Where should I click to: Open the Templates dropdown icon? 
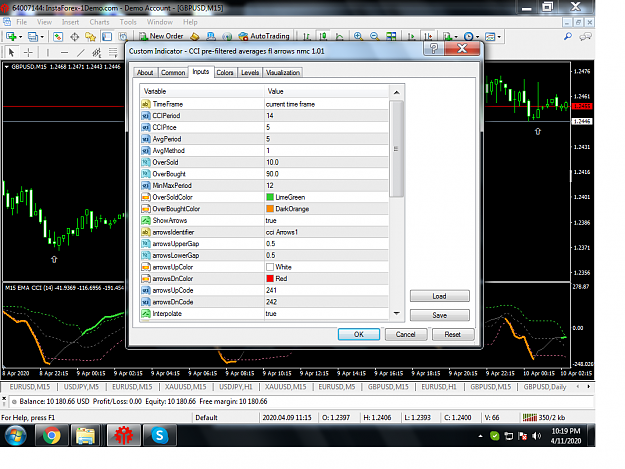[493, 37]
